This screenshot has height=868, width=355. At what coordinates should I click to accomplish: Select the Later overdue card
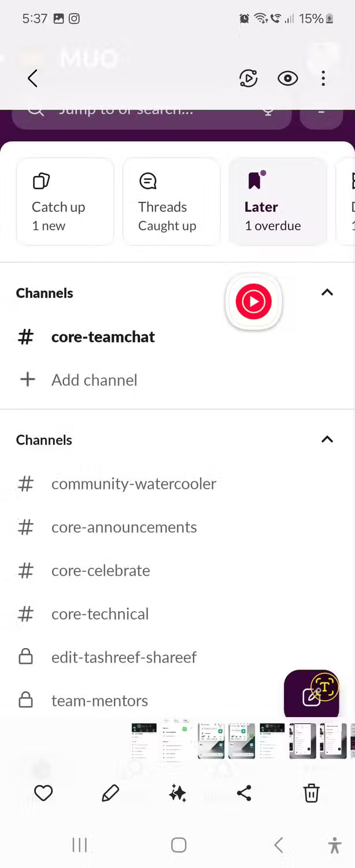tap(278, 201)
